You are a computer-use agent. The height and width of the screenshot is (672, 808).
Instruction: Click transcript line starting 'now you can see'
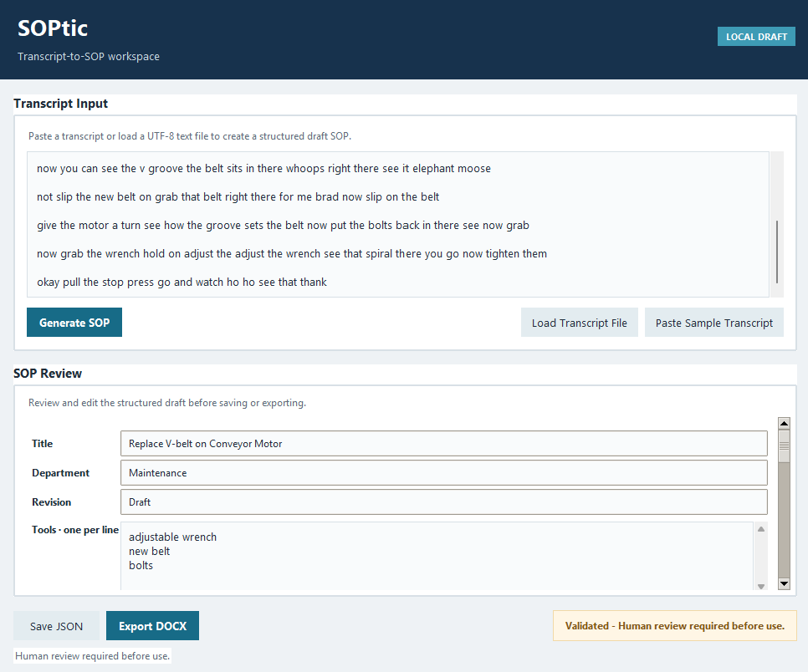coord(263,168)
